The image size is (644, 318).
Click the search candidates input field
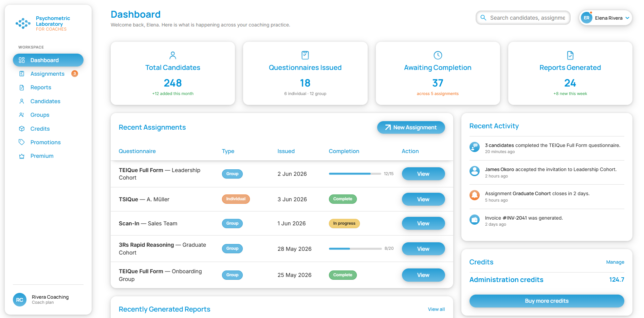pyautogui.click(x=523, y=18)
